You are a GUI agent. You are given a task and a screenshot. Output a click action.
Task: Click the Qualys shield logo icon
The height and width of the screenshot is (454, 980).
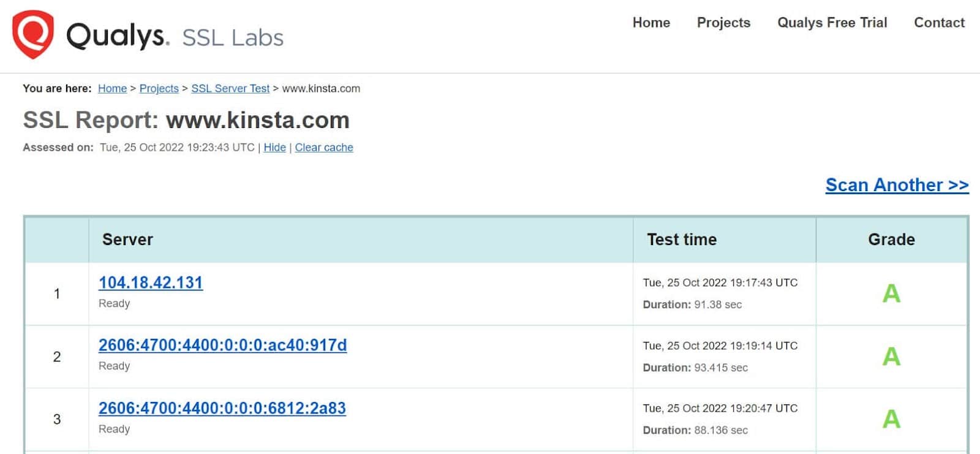(33, 35)
